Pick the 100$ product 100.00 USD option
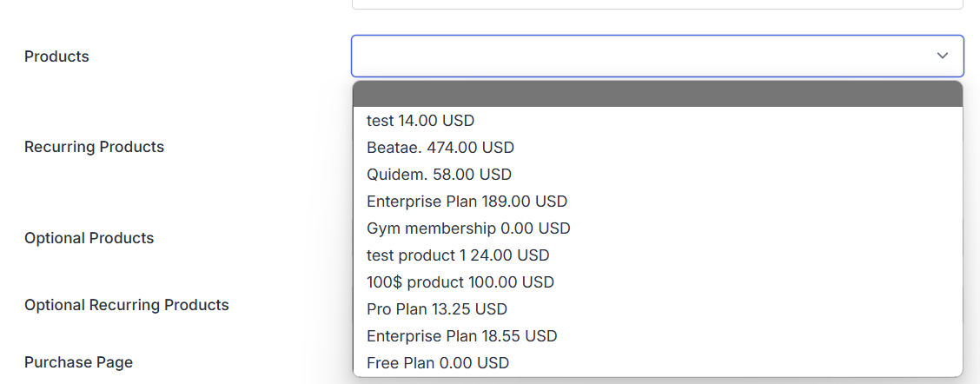 460,282
